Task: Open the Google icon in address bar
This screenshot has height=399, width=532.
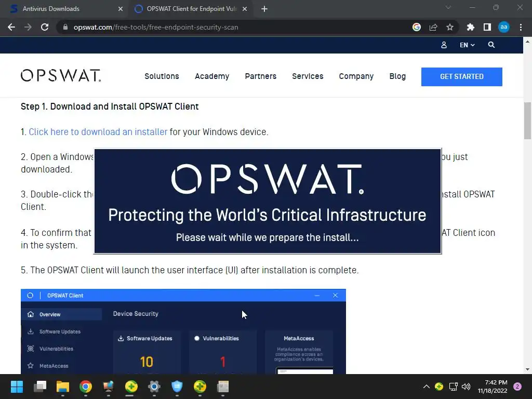Action: [417, 27]
